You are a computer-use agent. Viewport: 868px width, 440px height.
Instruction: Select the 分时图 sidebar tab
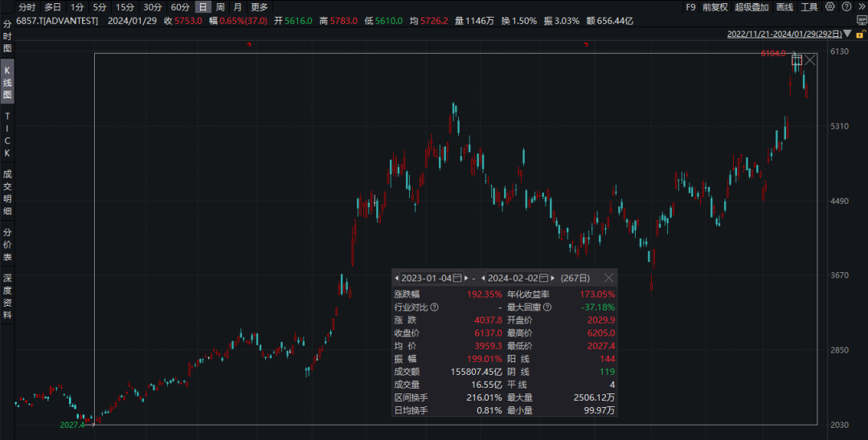(7, 36)
